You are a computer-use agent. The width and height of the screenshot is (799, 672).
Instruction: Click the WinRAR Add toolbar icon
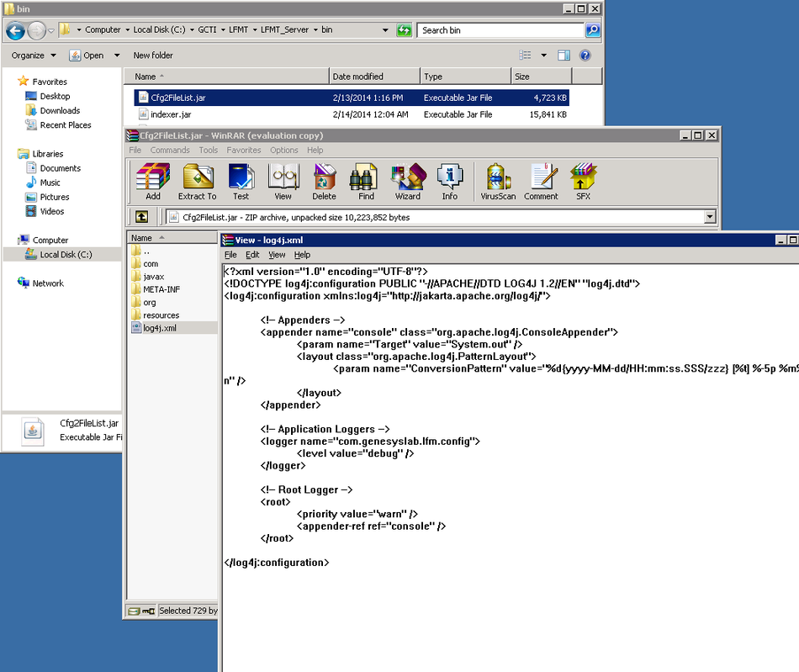click(153, 182)
